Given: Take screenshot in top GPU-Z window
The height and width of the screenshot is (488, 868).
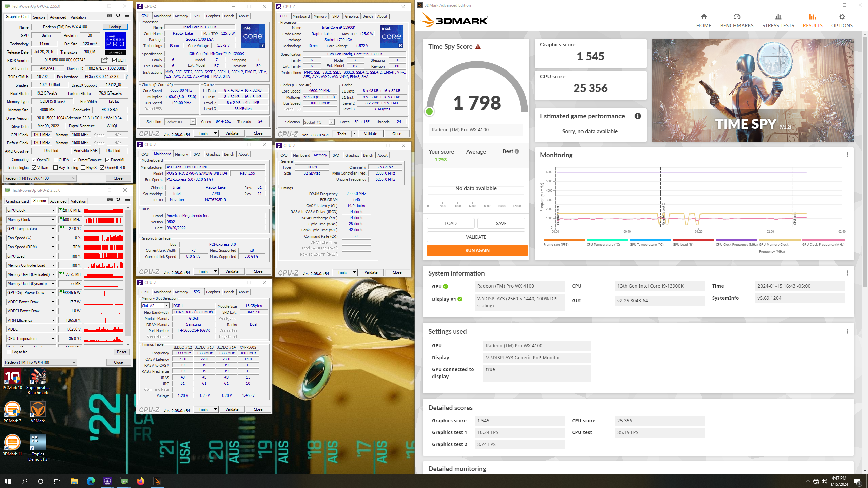Looking at the screenshot, I should point(110,16).
